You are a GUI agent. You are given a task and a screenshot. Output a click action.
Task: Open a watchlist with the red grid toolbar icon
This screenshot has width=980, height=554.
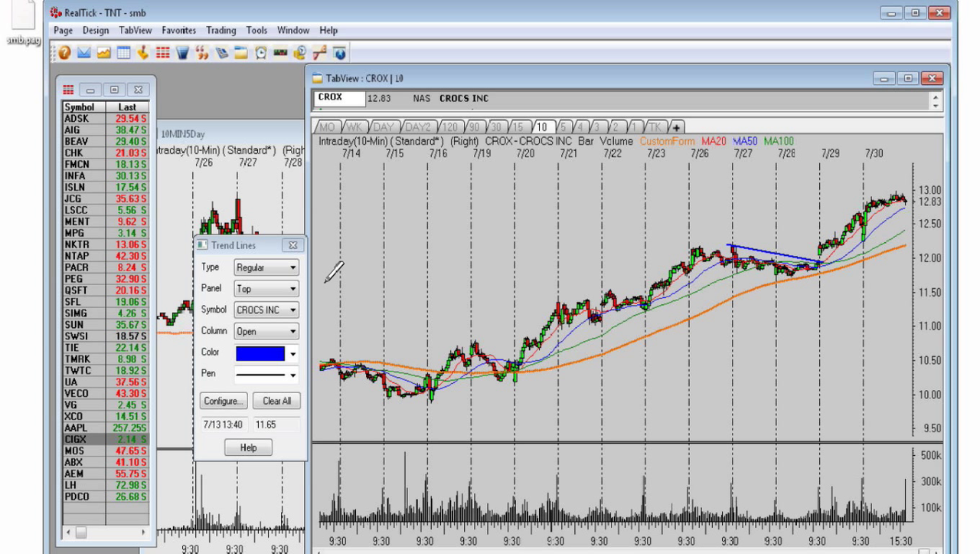[x=162, y=53]
